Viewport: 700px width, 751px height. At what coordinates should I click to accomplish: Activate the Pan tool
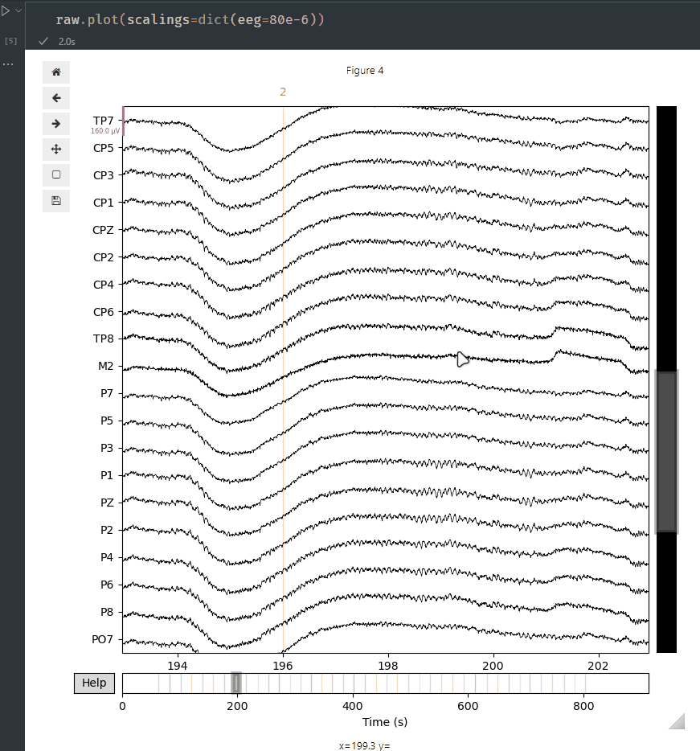coord(55,149)
